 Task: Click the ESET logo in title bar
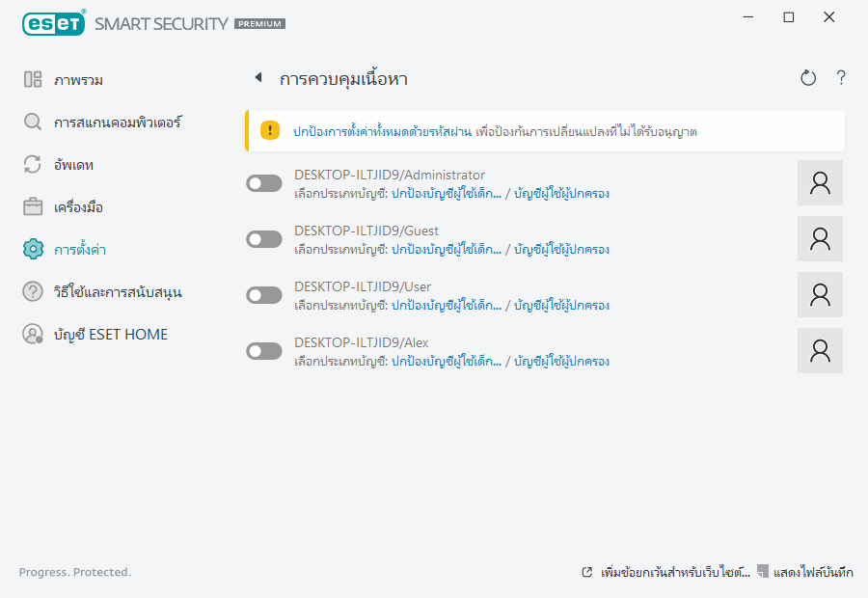coord(54,22)
